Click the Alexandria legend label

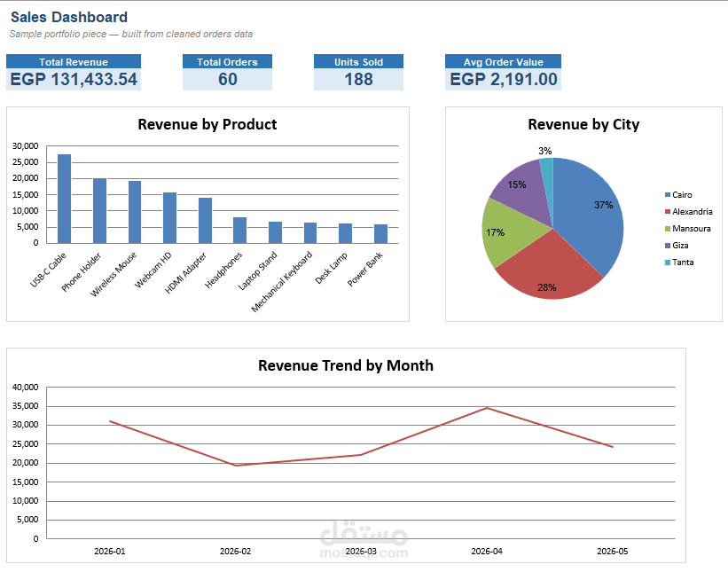[693, 212]
